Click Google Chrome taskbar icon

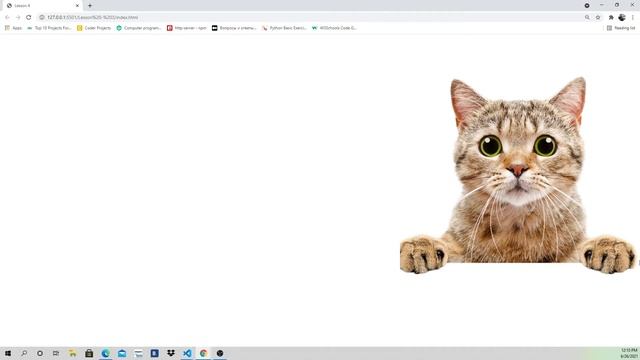click(x=203, y=353)
